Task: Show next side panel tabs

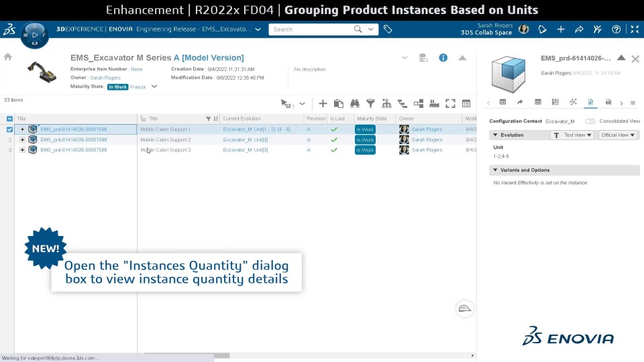Action: click(621, 103)
